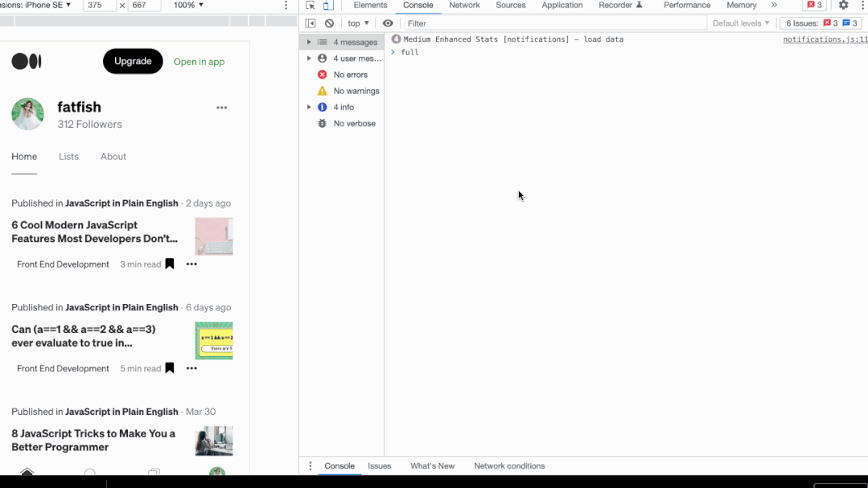
Task: Open the drawer three-dot menu
Action: (310, 465)
